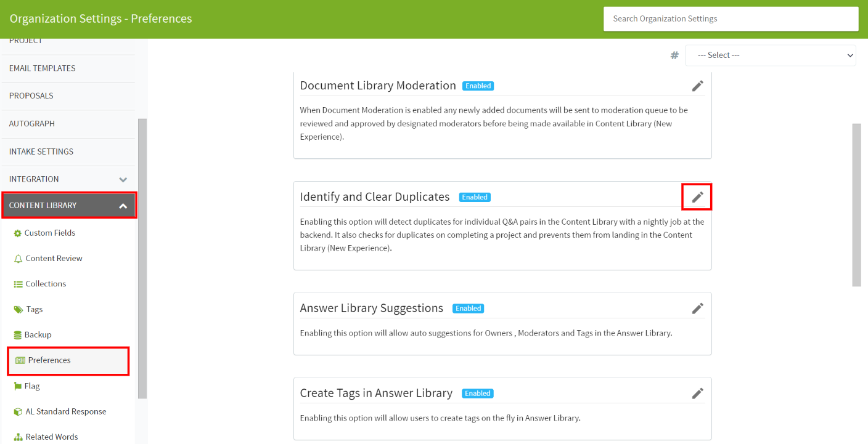Click the Preferences icon in sidebar
This screenshot has height=444, width=868.
pos(20,360)
